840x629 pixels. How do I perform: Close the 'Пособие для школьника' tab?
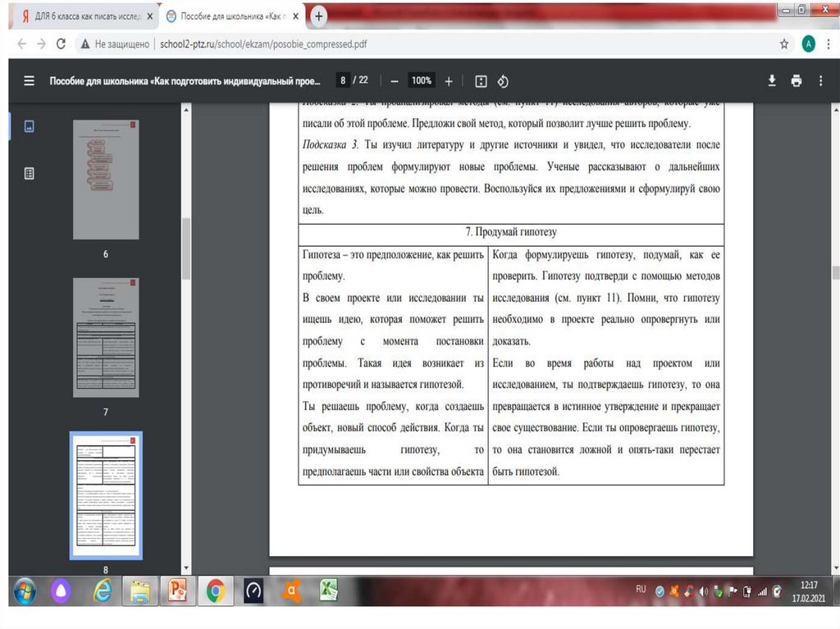tap(295, 16)
